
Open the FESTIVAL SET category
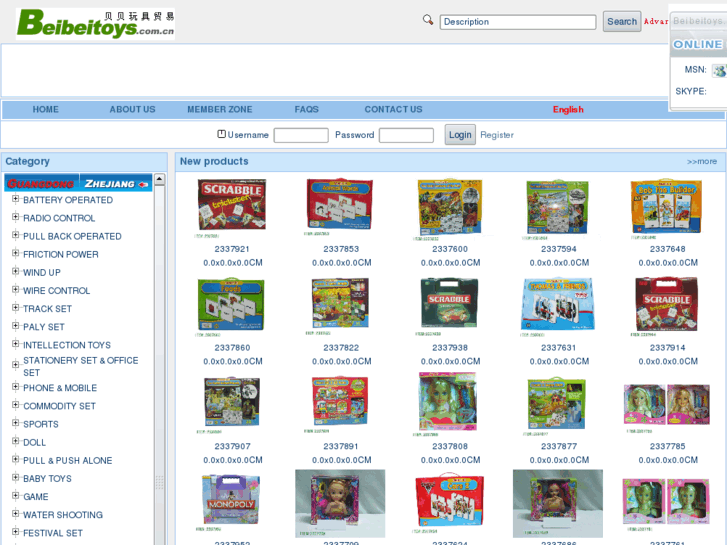(53, 533)
